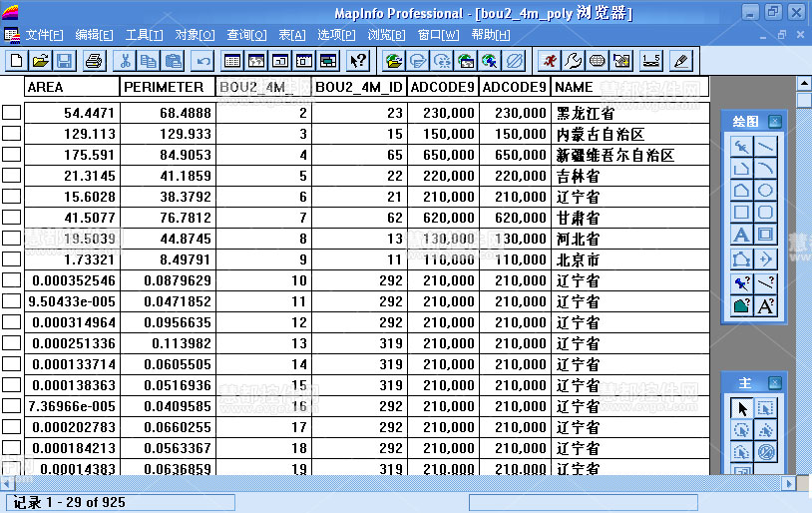The image size is (812, 513).
Task: Open the 文件[F] menu
Action: [x=45, y=35]
